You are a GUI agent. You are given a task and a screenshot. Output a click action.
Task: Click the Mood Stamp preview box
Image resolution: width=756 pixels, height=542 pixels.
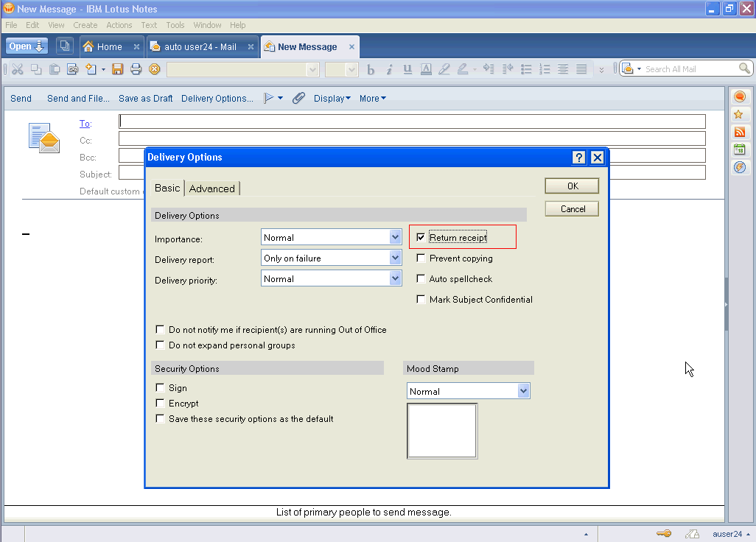click(442, 431)
